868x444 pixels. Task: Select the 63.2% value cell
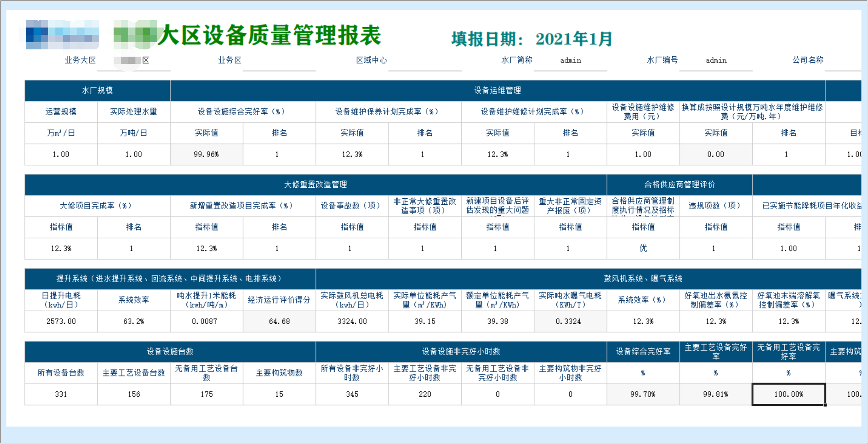coord(134,321)
